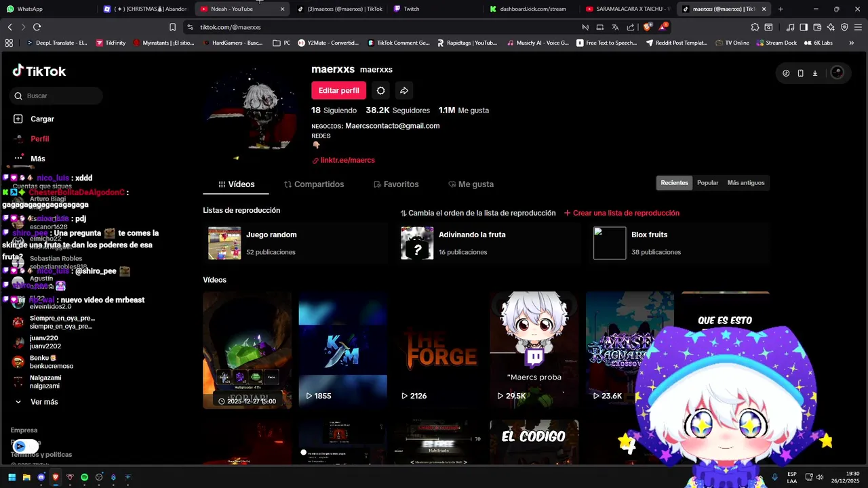Open the EL CODIGO video thumbnail
Screen dimensions: 868x488
coord(534,442)
